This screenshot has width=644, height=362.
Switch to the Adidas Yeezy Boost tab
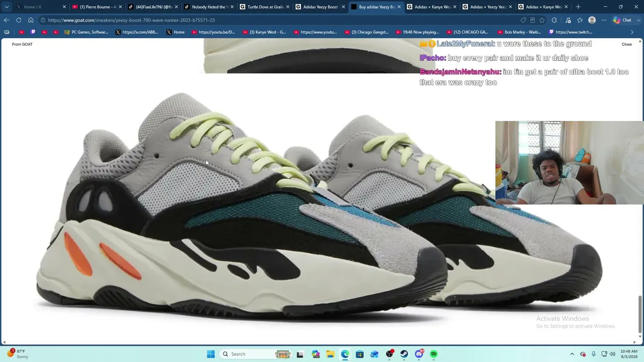tap(320, 7)
